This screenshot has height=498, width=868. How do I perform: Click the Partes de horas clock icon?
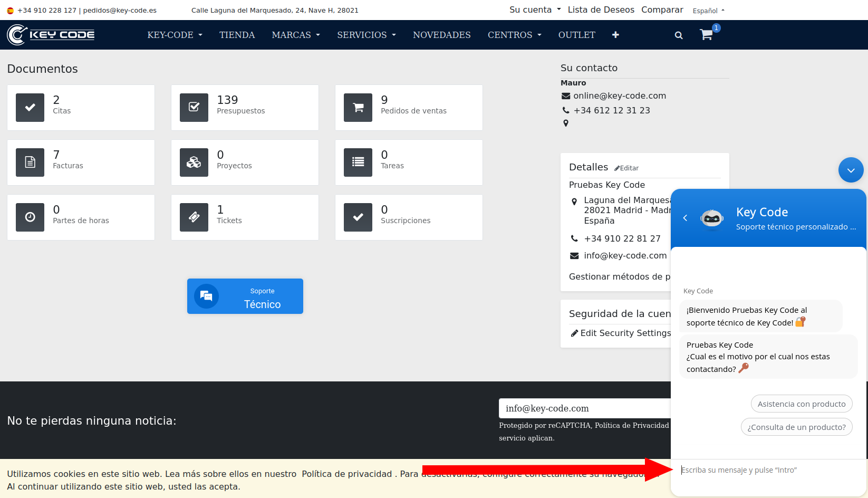(x=30, y=217)
